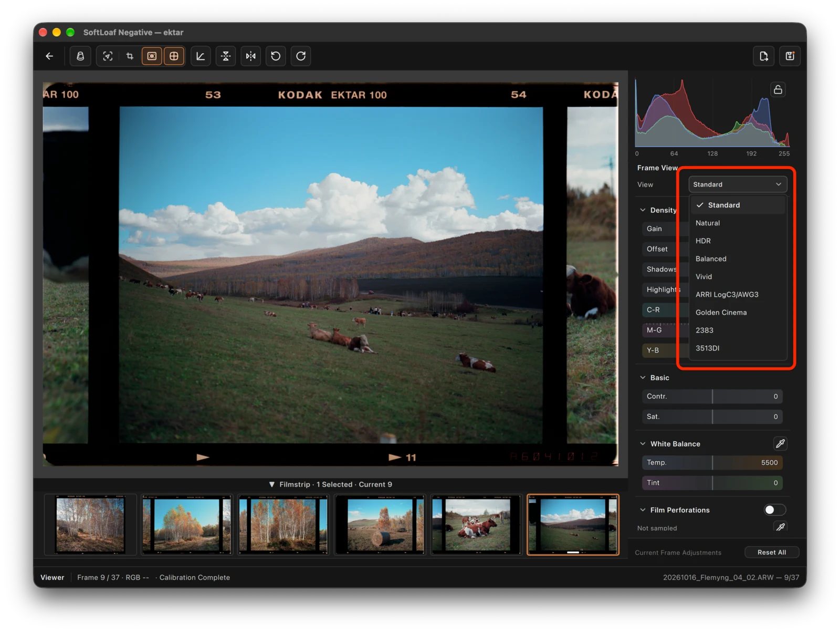Image resolution: width=840 pixels, height=632 pixels.
Task: Select the film canister tool icon
Action: [x=80, y=56]
